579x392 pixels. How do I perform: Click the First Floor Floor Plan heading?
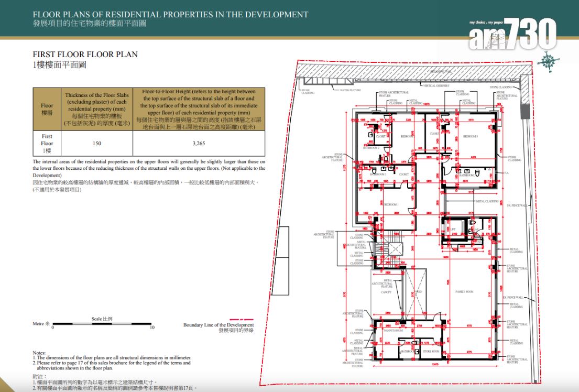tap(85, 54)
